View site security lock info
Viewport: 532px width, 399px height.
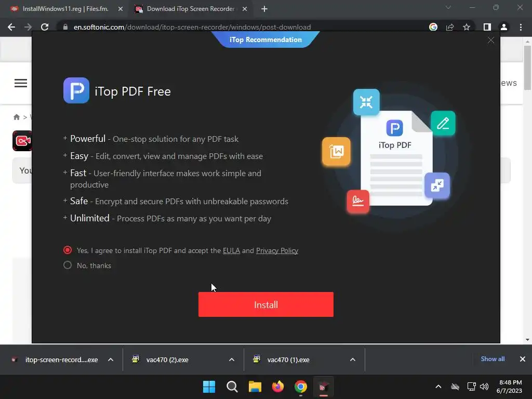pyautogui.click(x=65, y=27)
